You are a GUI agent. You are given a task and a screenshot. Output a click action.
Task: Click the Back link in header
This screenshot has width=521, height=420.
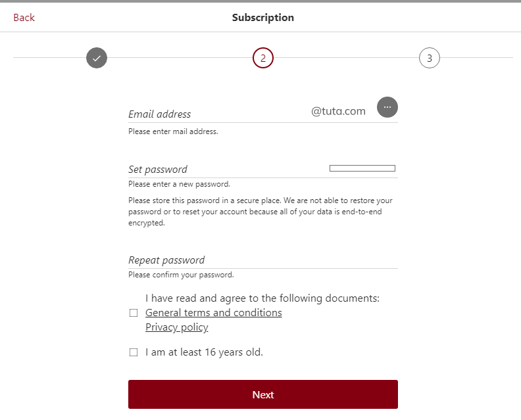[x=24, y=18]
